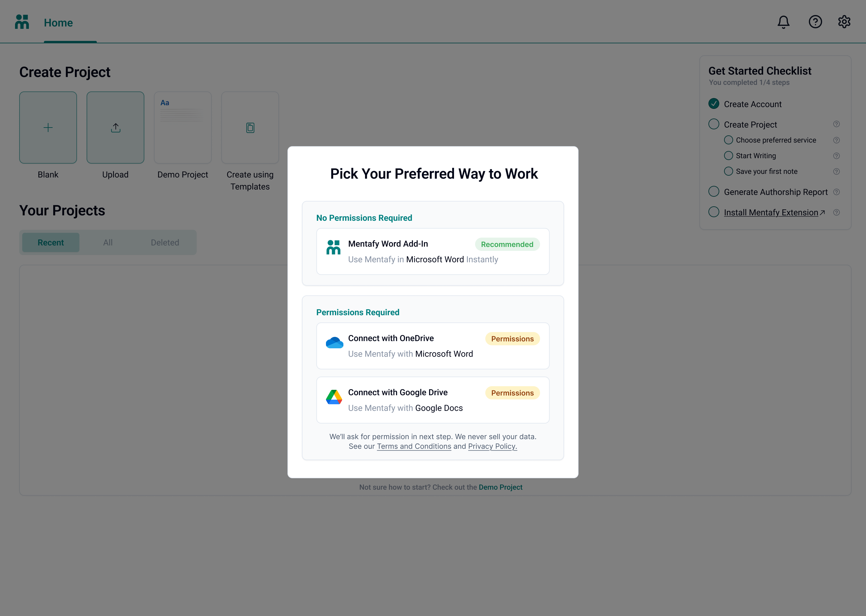
Task: Toggle the Create Account checked circle
Action: tap(714, 103)
